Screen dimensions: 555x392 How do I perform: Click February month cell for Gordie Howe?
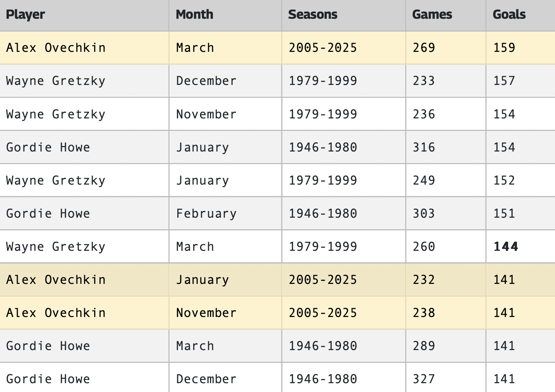point(206,213)
